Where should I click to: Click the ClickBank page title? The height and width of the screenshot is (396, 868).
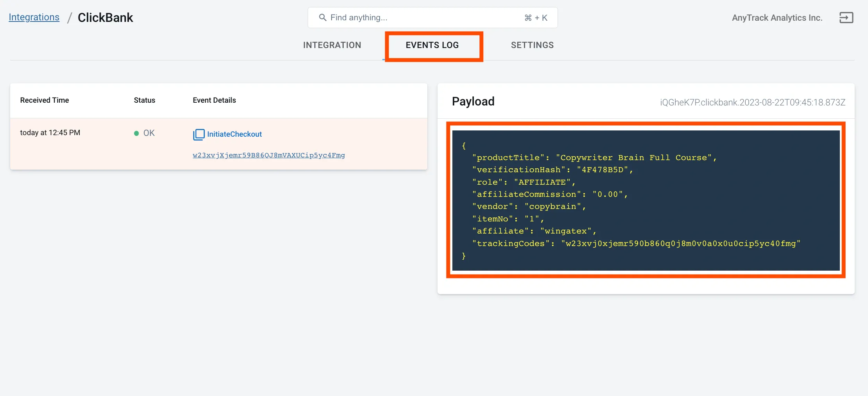pos(105,18)
